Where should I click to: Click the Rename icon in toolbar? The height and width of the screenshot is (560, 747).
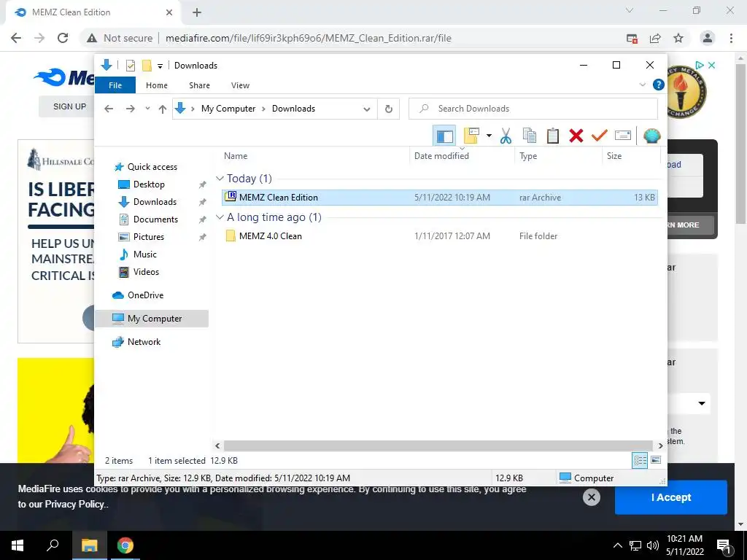pyautogui.click(x=623, y=136)
